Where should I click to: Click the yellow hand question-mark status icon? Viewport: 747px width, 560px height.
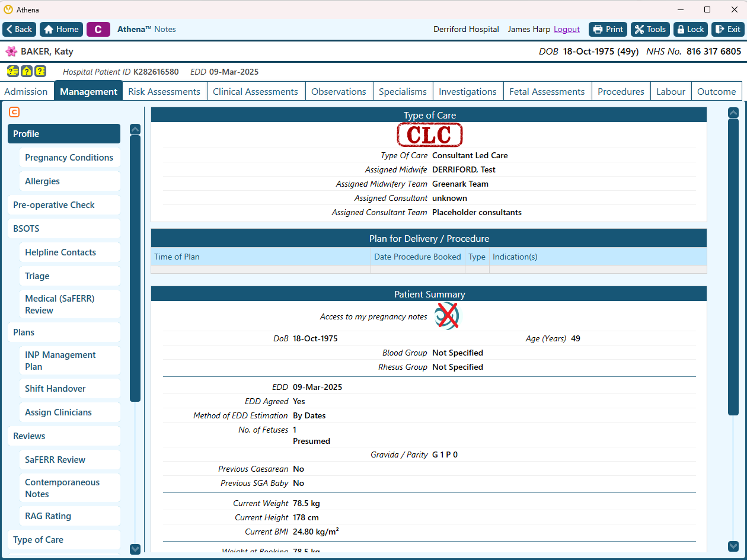coord(12,71)
